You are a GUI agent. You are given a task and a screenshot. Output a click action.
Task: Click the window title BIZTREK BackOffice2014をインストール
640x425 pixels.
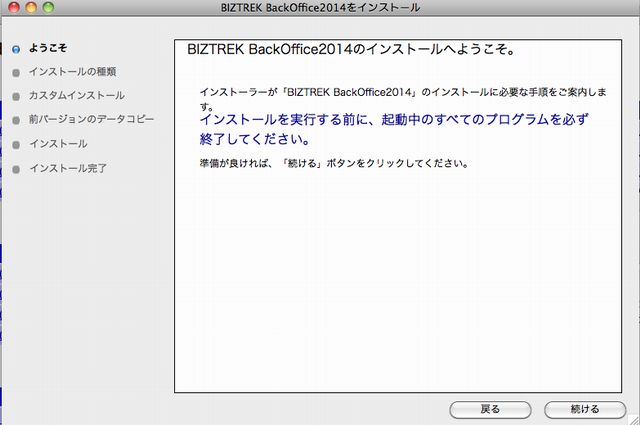320,8
